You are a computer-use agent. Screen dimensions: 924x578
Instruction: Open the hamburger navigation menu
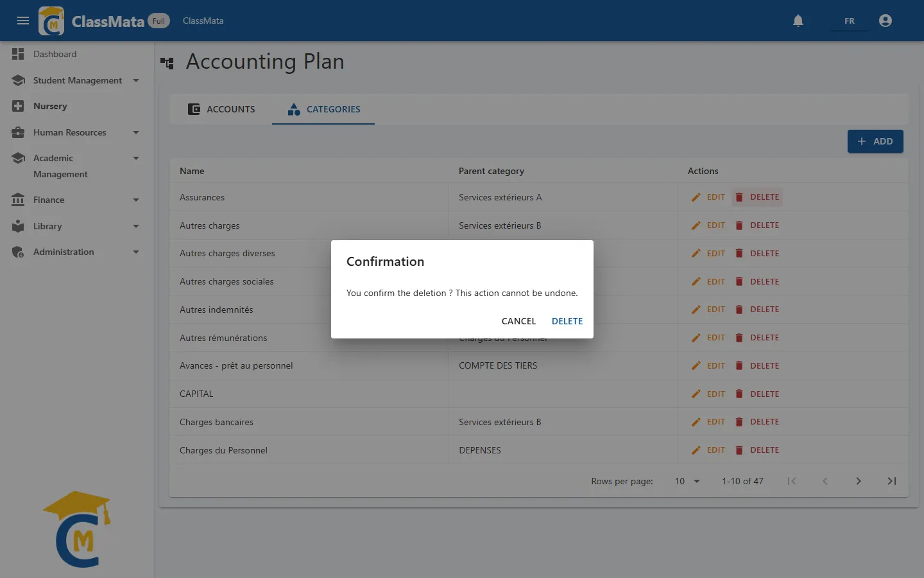coord(23,21)
